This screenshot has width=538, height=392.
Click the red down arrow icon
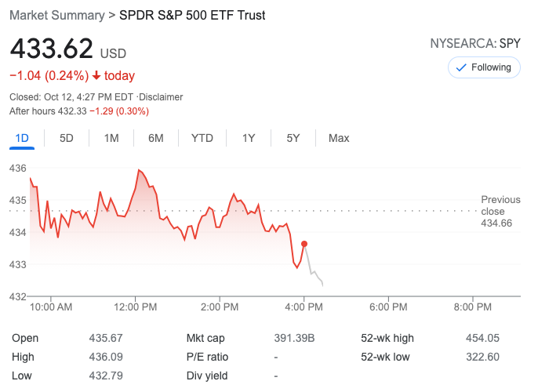click(96, 76)
